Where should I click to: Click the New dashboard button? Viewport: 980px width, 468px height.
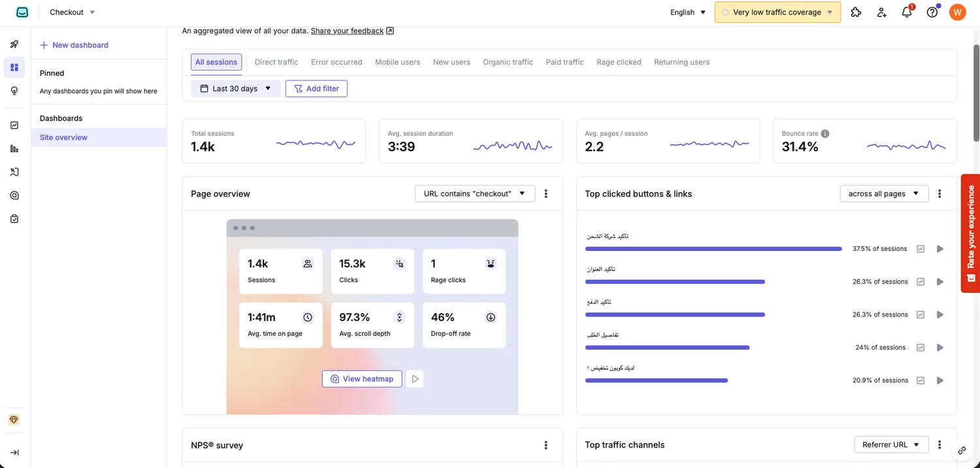tap(74, 45)
